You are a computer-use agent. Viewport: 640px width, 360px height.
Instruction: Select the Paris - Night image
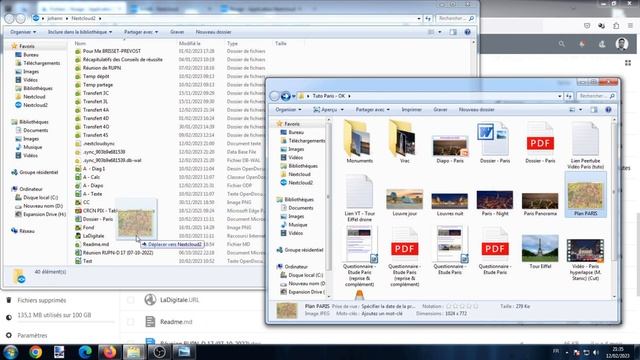pyautogui.click(x=495, y=203)
